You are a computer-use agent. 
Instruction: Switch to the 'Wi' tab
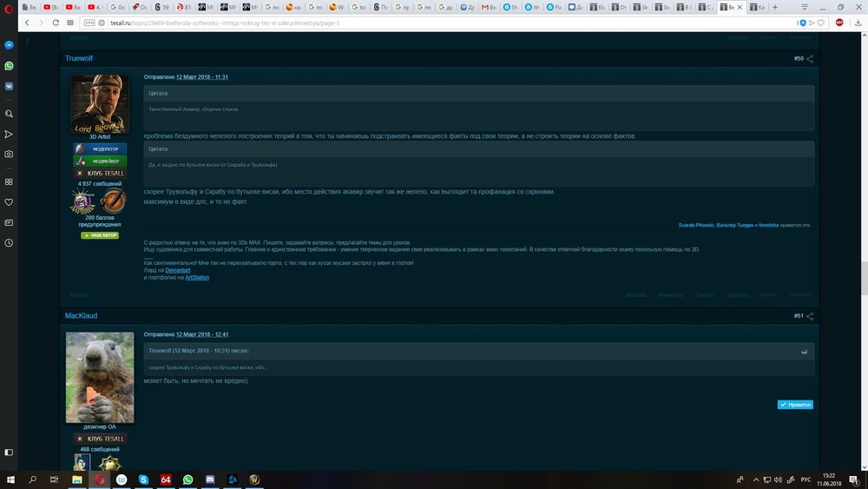coord(337,7)
